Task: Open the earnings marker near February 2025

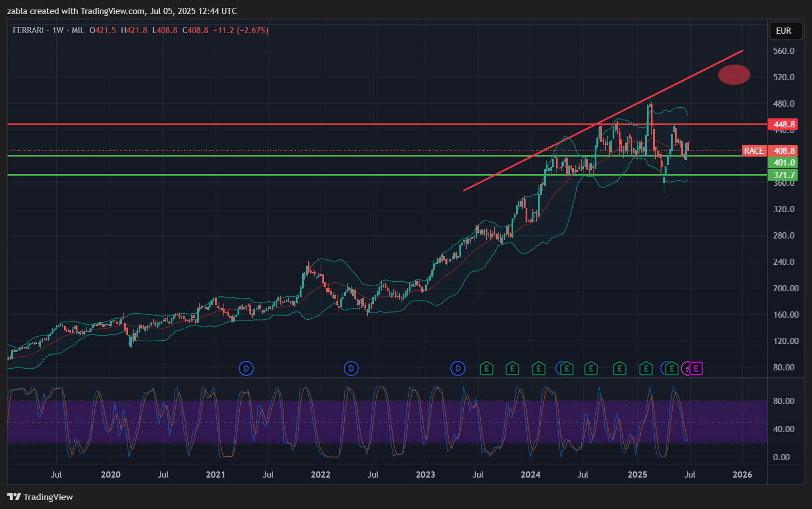Action: coord(646,369)
